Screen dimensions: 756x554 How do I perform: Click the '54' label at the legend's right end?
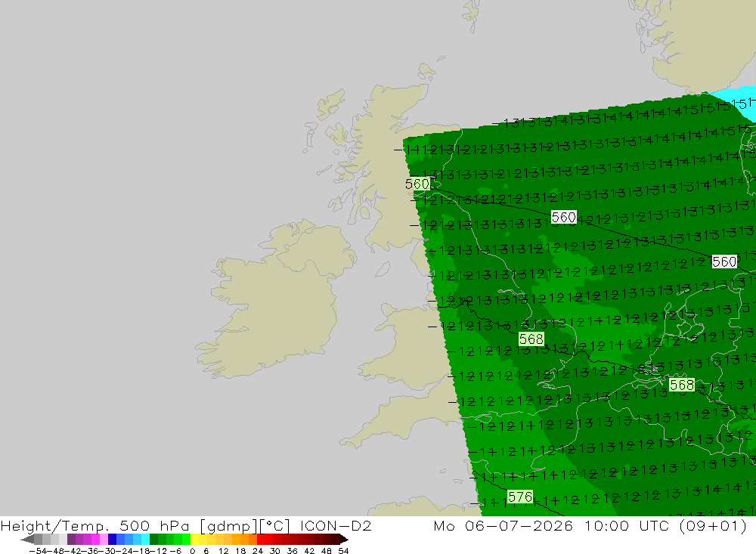click(x=343, y=551)
